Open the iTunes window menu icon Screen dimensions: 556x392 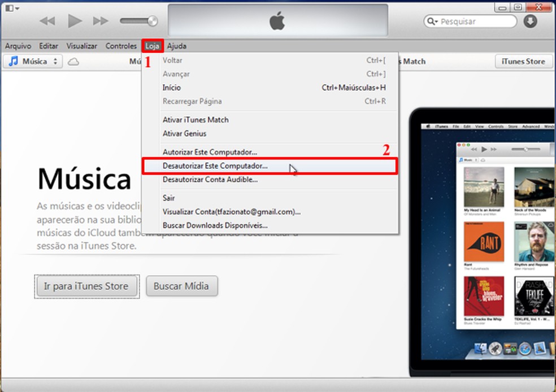[12, 8]
